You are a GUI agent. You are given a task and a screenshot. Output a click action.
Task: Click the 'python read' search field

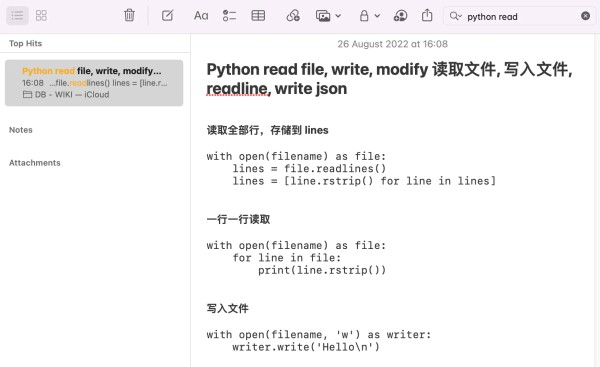[x=519, y=16]
